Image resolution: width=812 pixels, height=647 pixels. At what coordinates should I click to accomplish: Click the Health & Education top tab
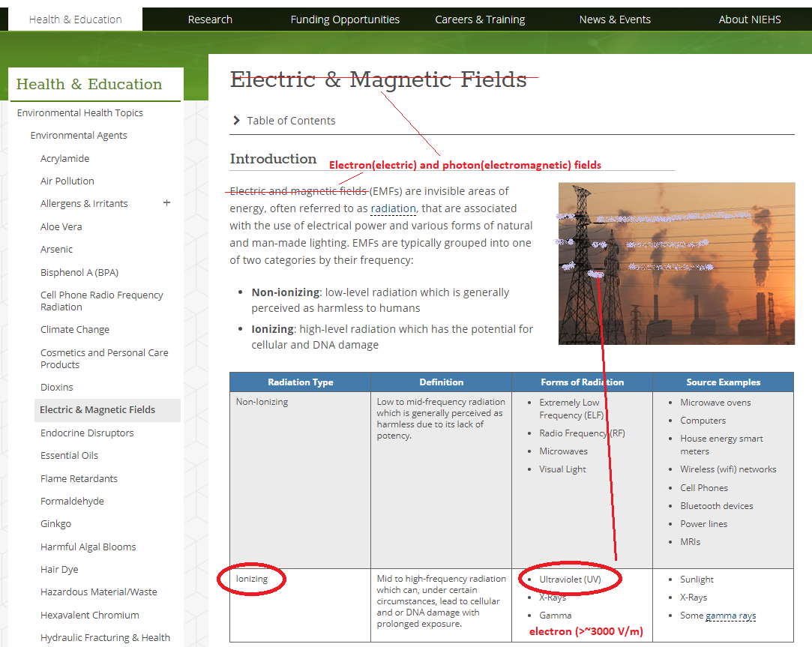point(75,19)
